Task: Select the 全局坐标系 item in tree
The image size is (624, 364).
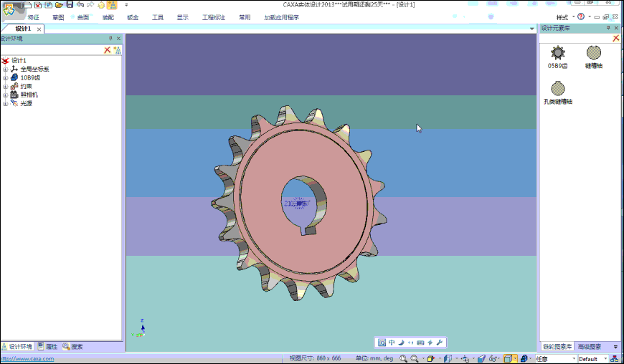Action: click(x=34, y=69)
